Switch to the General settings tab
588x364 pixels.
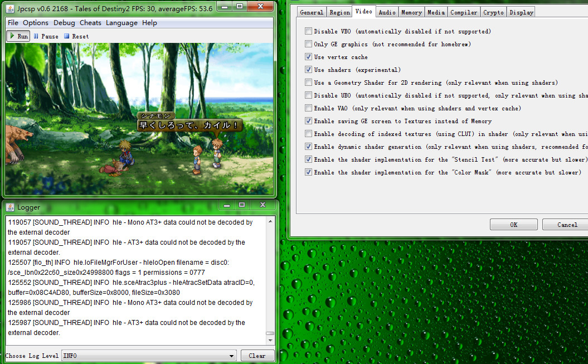tap(311, 12)
